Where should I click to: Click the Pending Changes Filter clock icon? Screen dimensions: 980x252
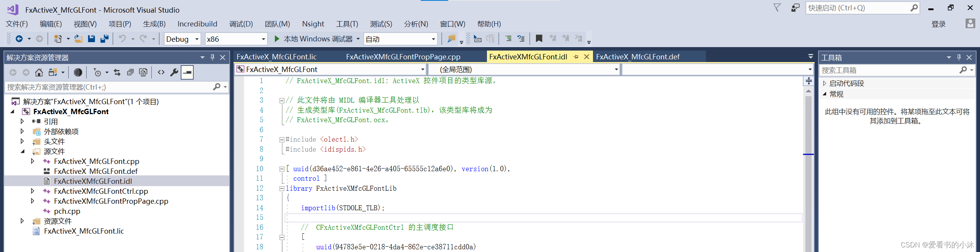98,72
